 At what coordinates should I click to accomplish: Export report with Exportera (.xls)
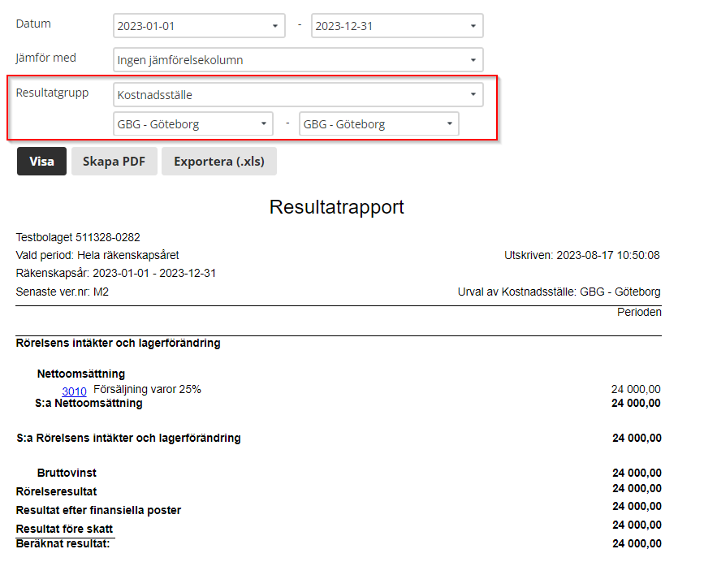[x=219, y=162]
